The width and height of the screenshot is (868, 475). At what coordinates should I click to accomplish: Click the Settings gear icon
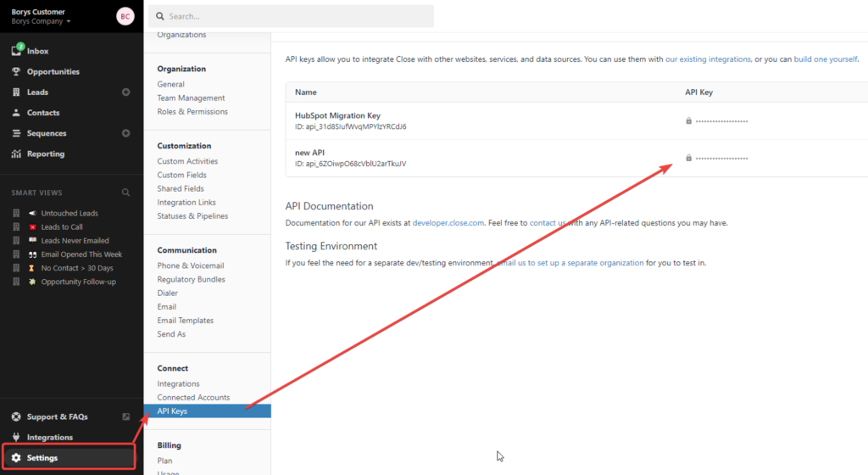pyautogui.click(x=16, y=457)
